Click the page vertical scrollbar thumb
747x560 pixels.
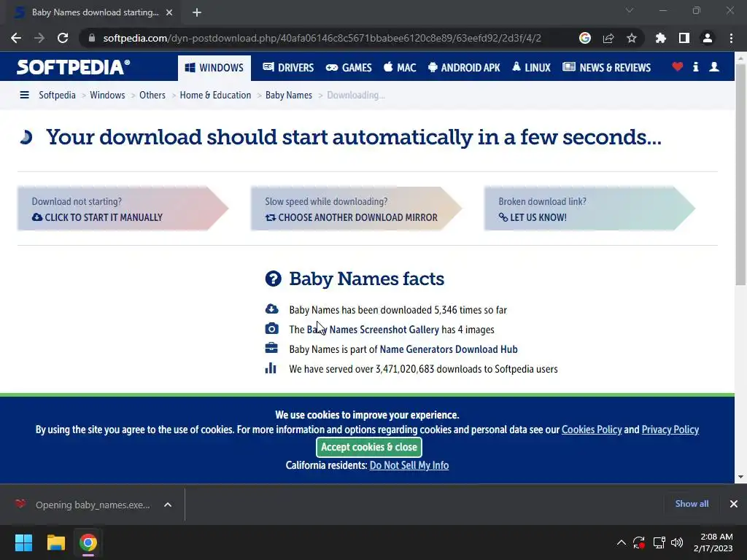click(x=740, y=174)
